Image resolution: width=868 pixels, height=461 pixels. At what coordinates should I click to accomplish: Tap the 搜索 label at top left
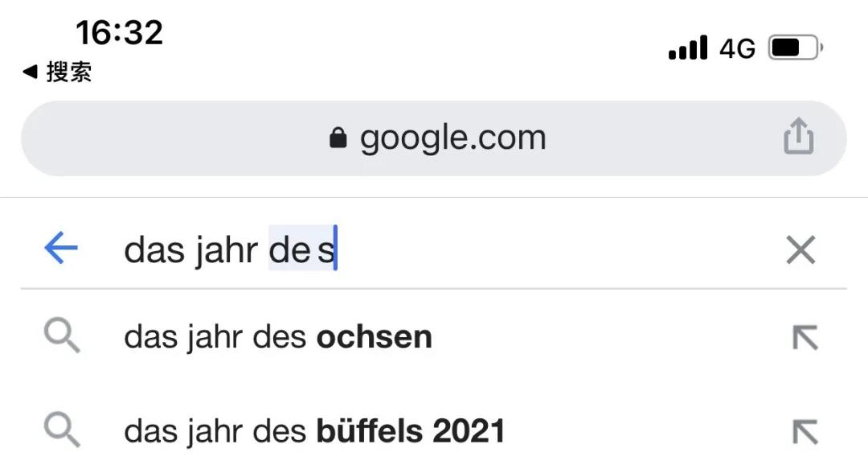click(x=68, y=72)
